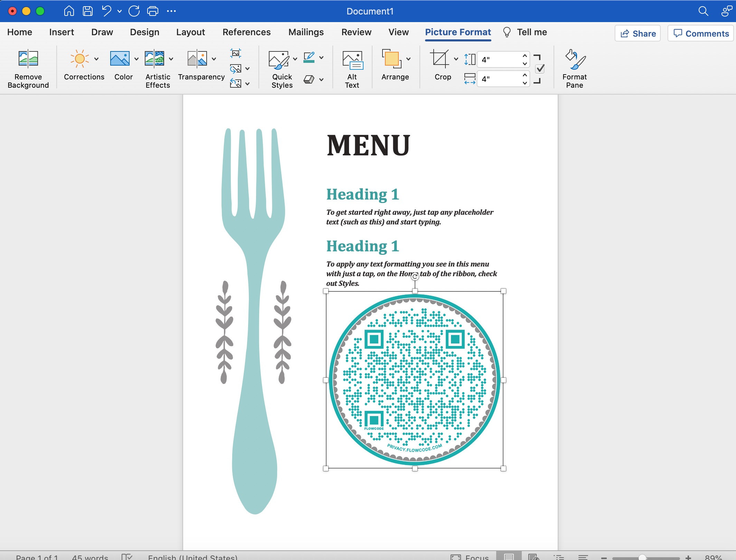
Task: Open the Corrections sun icon
Action: click(x=79, y=58)
